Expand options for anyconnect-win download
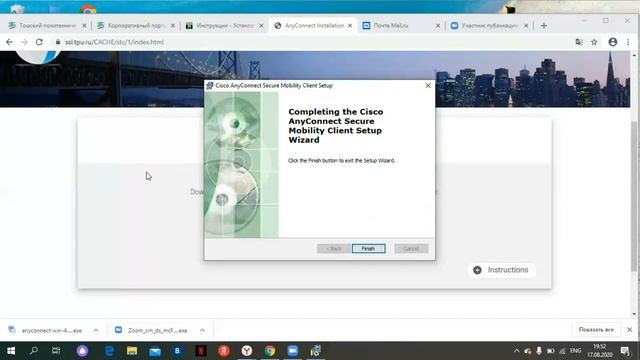 coord(96,330)
